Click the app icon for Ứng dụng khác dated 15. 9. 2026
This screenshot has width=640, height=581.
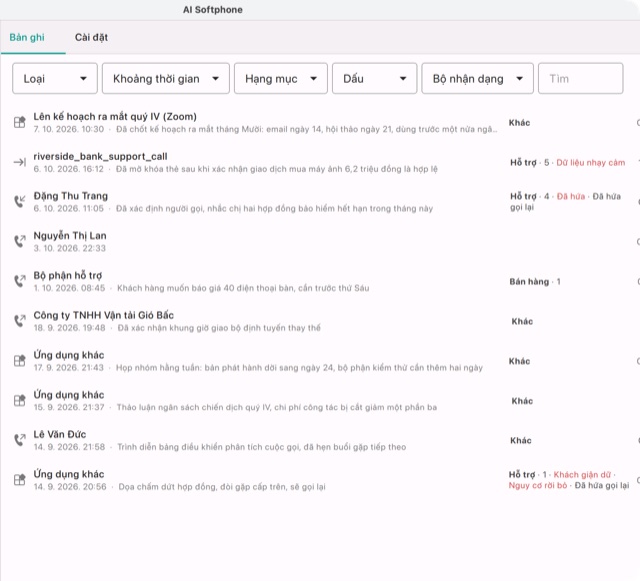(20, 400)
